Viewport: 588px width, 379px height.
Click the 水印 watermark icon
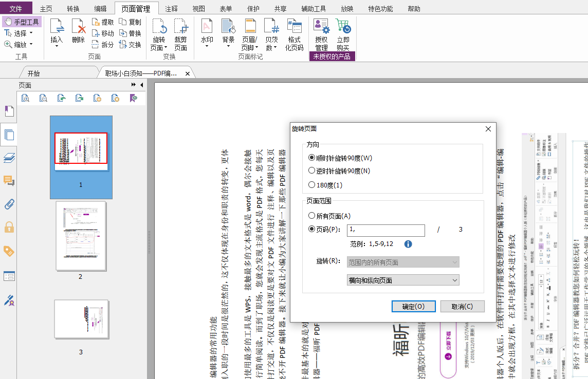[207, 27]
